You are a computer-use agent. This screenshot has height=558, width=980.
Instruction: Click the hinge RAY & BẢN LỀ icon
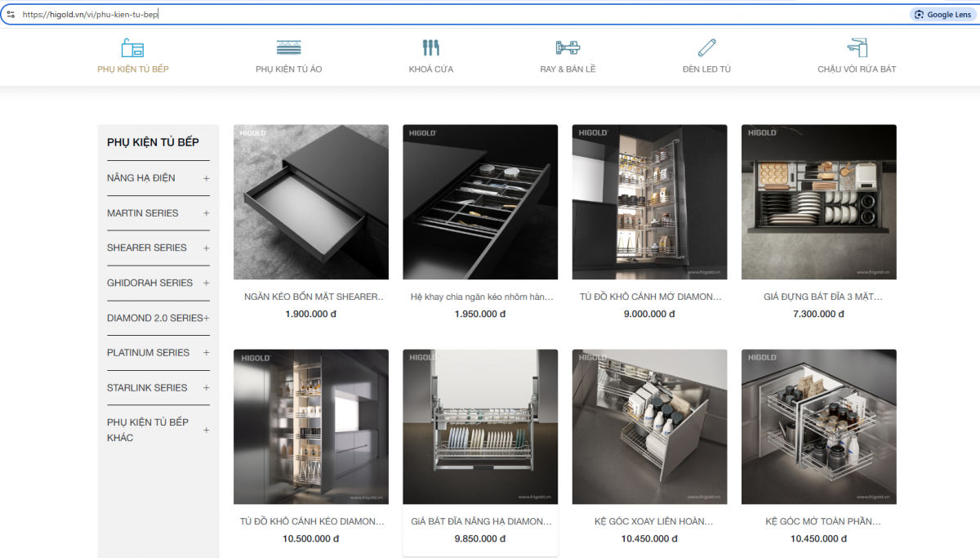(568, 47)
